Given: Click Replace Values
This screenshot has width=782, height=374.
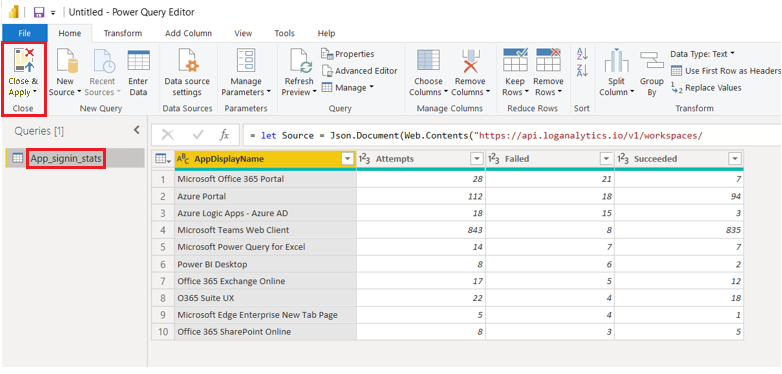Looking at the screenshot, I should tap(706, 88).
